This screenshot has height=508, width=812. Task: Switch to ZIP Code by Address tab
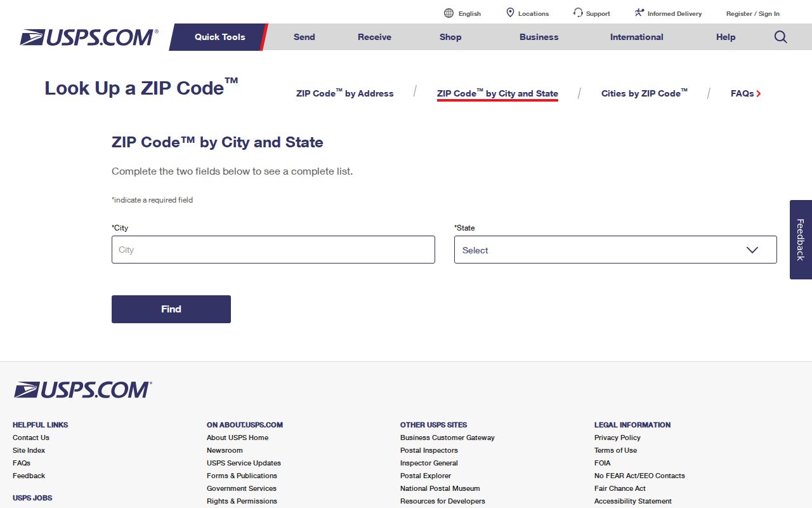(x=345, y=93)
